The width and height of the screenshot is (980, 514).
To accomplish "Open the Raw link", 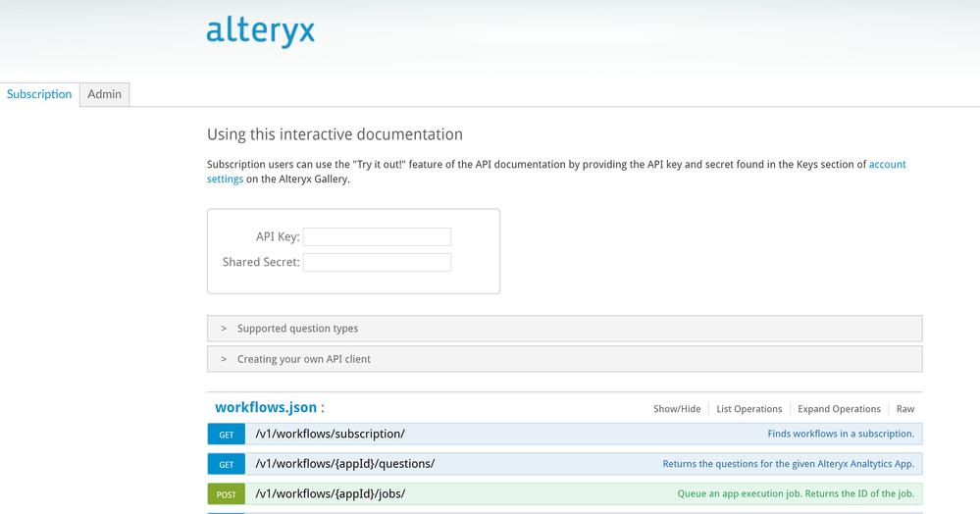I will (905, 409).
